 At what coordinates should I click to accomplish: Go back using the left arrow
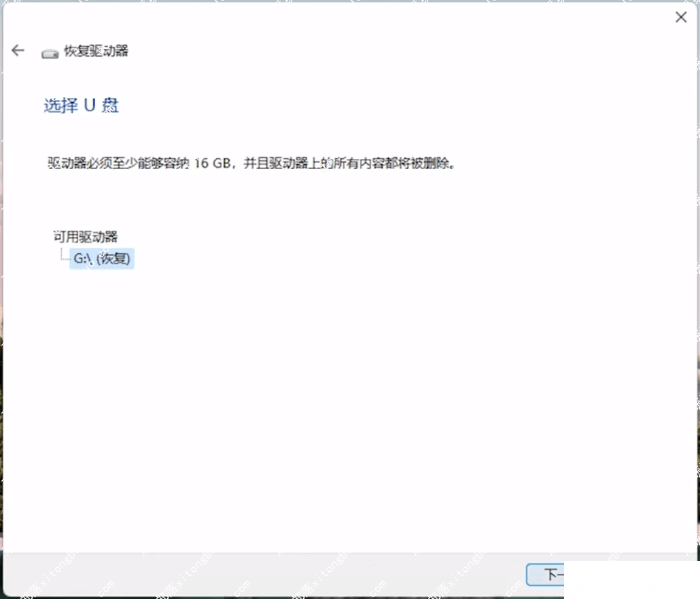pos(18,50)
